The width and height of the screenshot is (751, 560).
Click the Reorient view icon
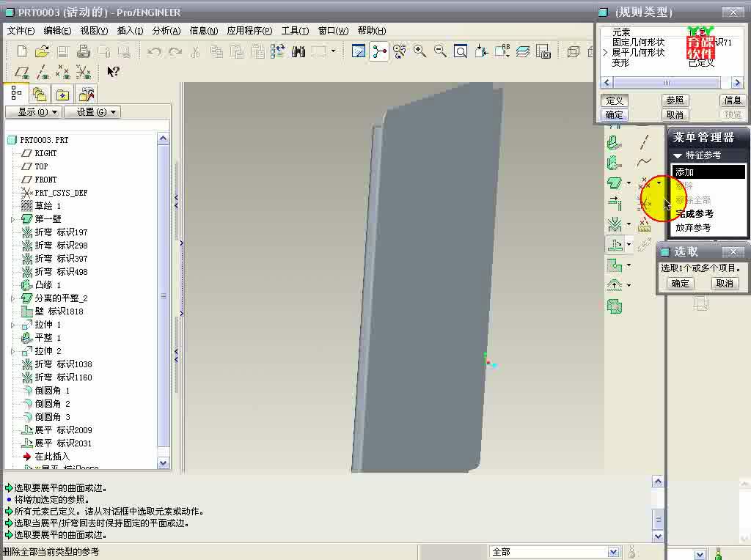(481, 51)
